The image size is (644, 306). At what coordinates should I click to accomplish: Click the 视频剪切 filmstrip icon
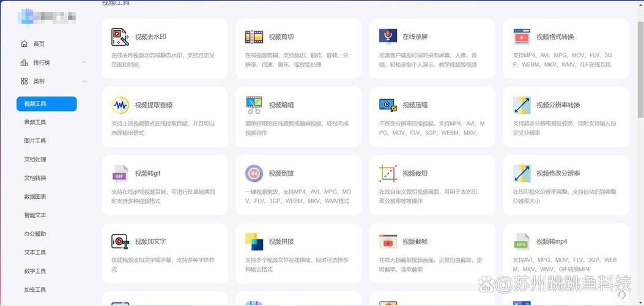[254, 37]
